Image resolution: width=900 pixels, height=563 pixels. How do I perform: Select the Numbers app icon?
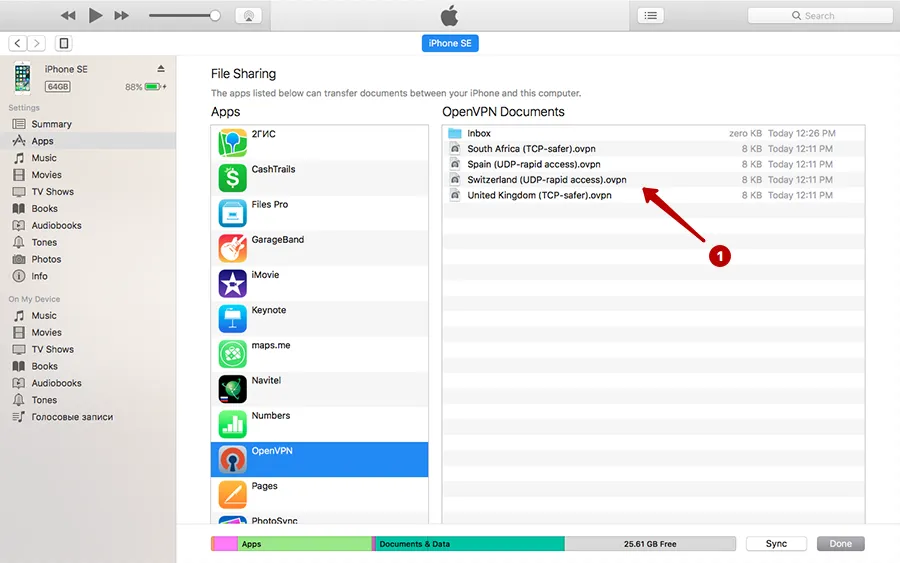(x=232, y=424)
